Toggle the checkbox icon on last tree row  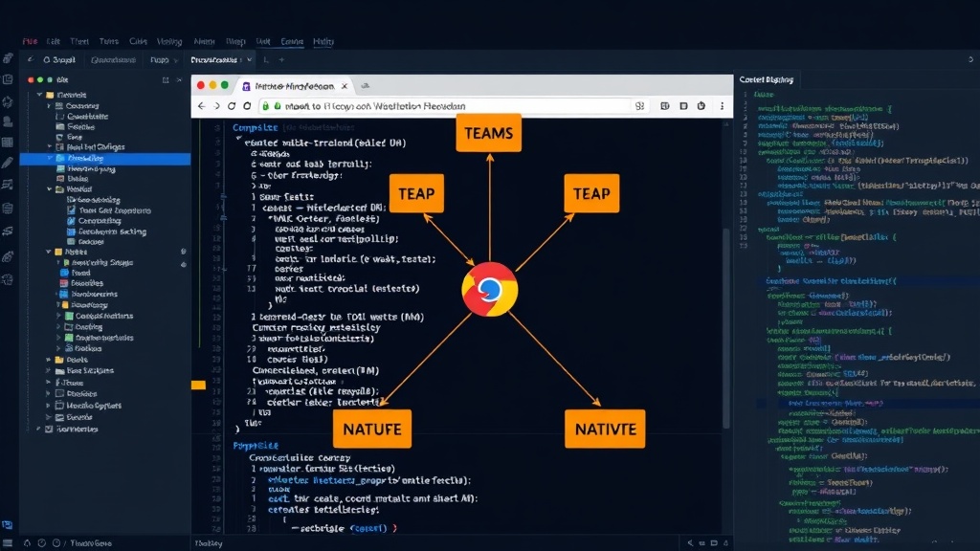coord(49,430)
